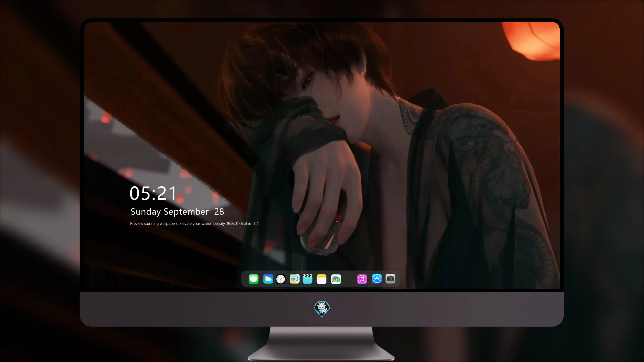Click the Bizhimi.CN wallpaper caption text

pyautogui.click(x=195, y=223)
